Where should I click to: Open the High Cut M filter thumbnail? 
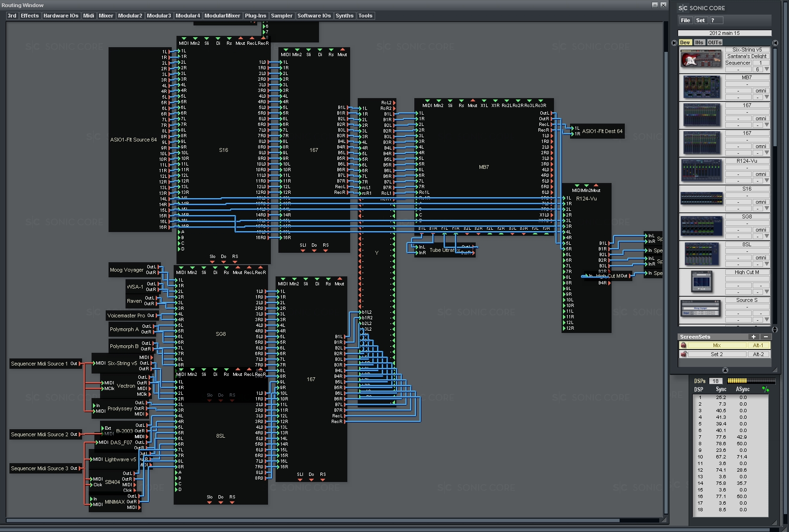click(x=701, y=282)
